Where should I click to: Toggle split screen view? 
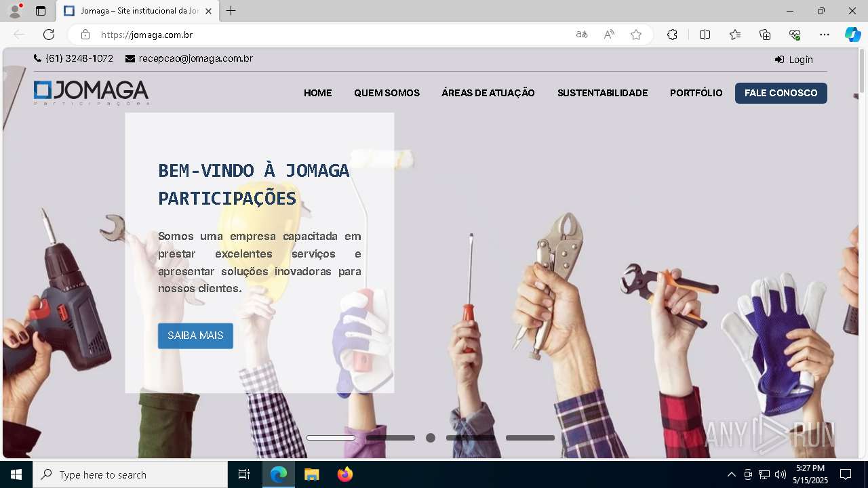click(x=705, y=35)
